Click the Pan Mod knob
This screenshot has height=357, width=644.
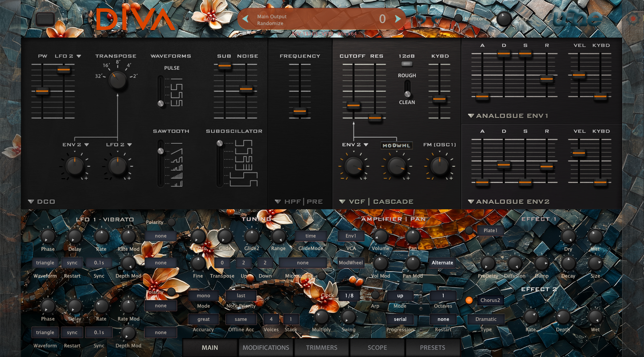pyautogui.click(x=413, y=263)
